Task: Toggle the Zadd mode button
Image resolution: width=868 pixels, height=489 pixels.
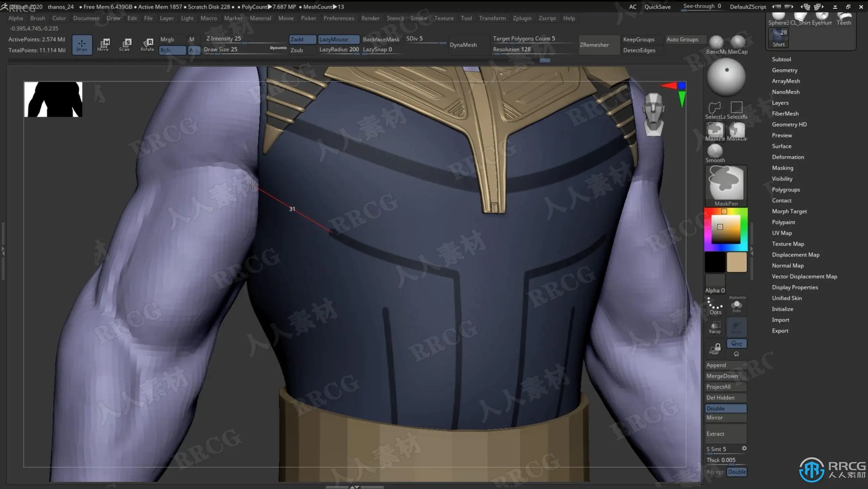Action: click(302, 39)
